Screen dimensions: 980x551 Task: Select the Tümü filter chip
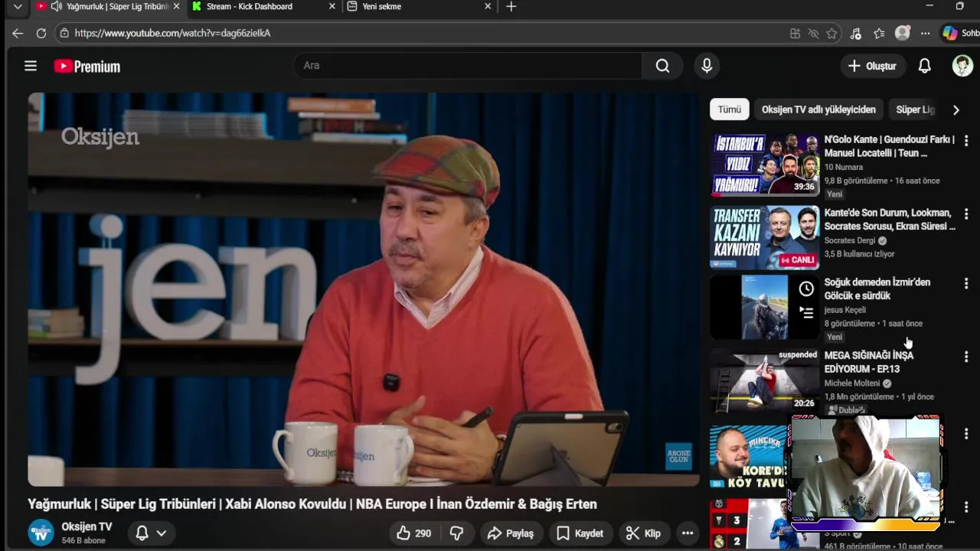point(729,109)
